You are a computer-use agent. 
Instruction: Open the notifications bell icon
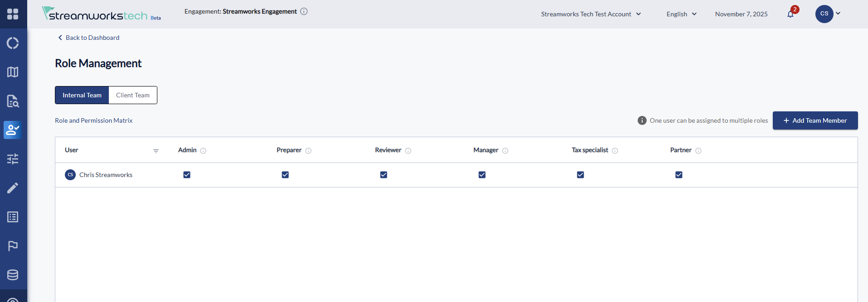coord(790,14)
